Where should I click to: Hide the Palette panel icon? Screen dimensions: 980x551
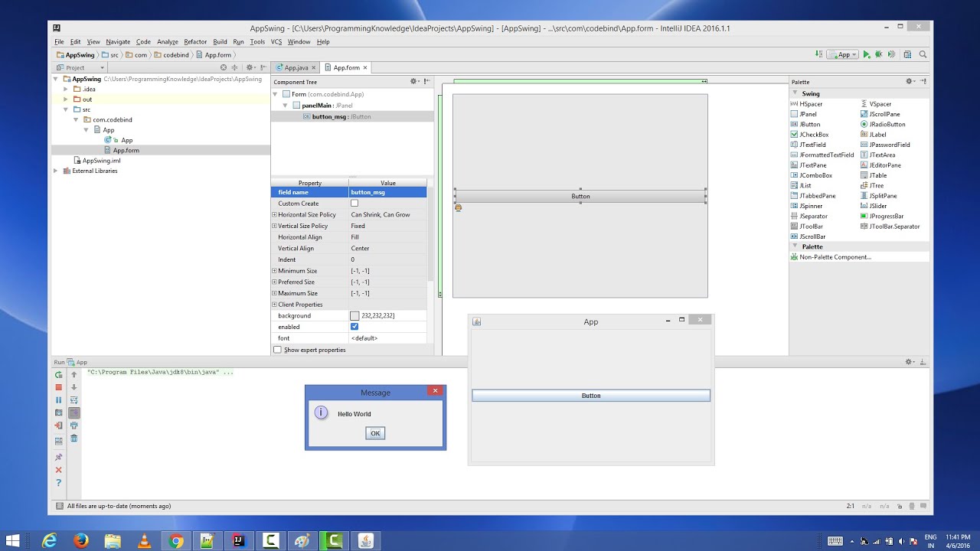click(x=923, y=81)
